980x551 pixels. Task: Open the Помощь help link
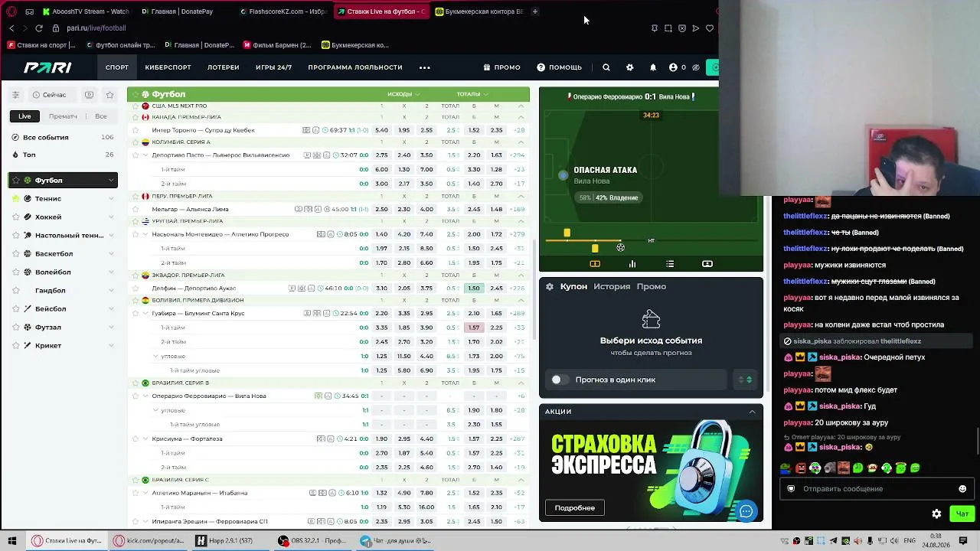pyautogui.click(x=560, y=67)
